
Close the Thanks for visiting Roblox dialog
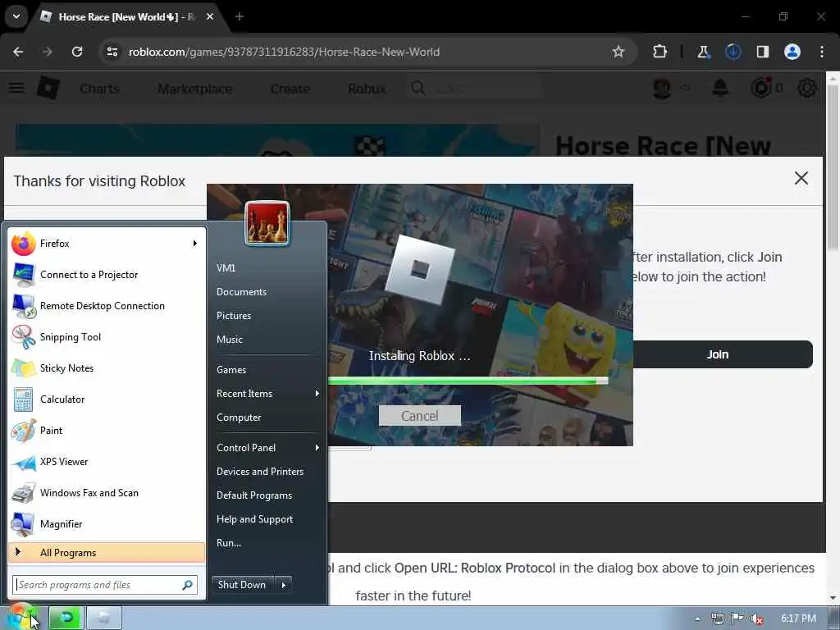801,178
